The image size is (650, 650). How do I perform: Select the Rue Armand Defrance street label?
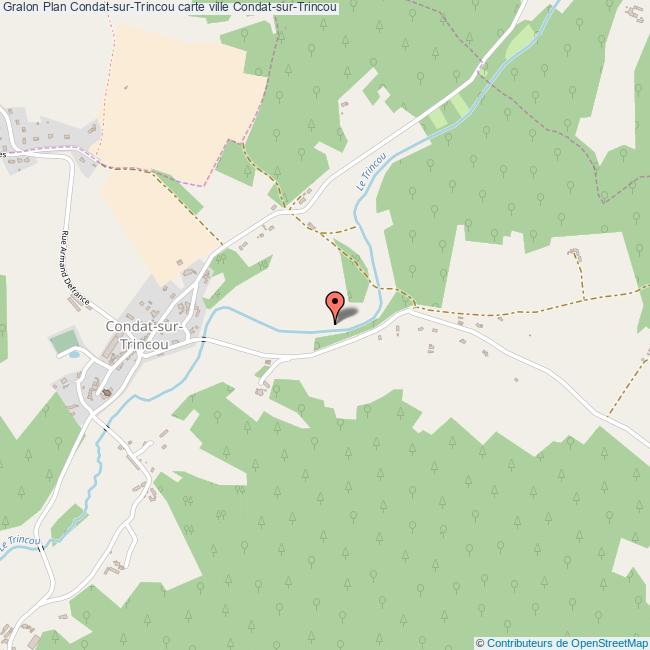(75, 268)
